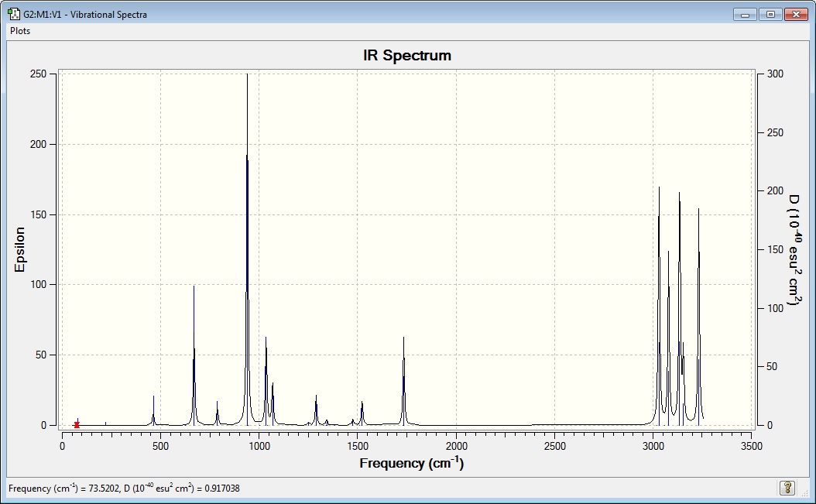Click the help question mark icon

(x=787, y=488)
